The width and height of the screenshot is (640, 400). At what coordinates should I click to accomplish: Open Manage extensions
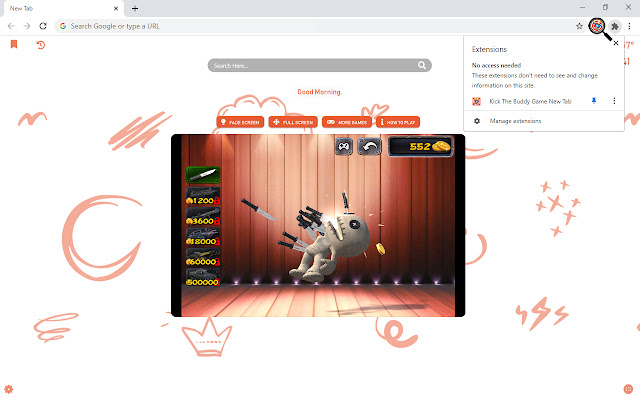(515, 121)
